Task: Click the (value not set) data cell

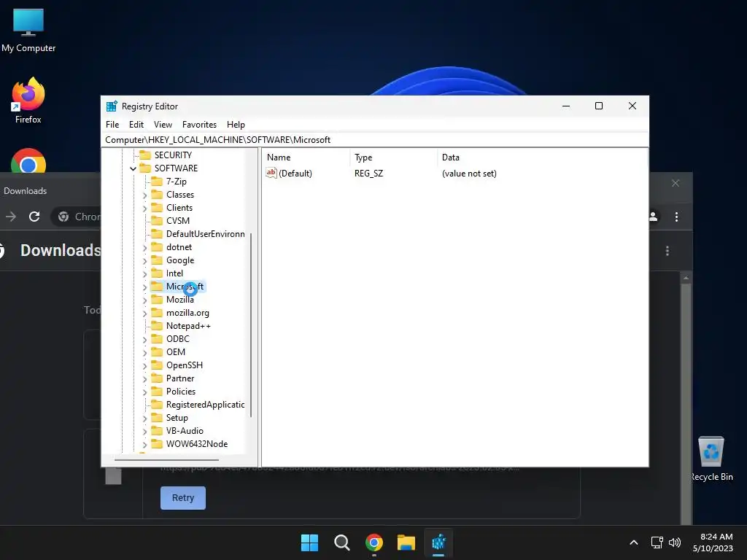Action: pos(469,174)
